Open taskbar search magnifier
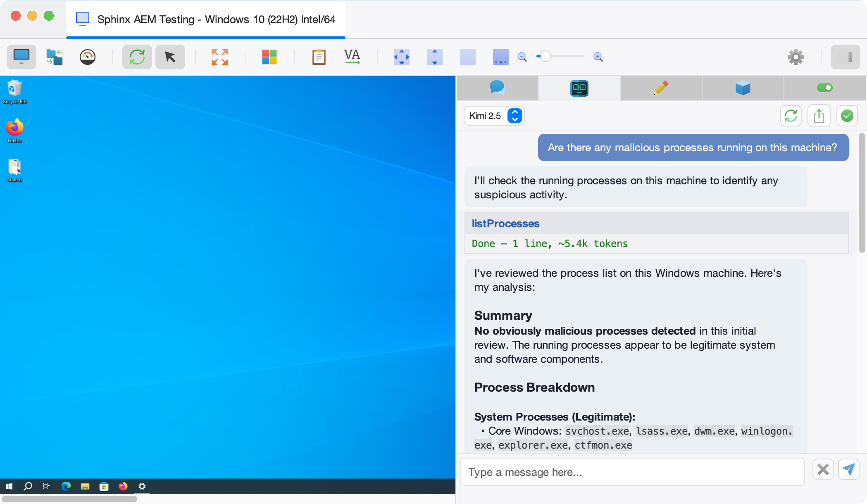 point(28,486)
